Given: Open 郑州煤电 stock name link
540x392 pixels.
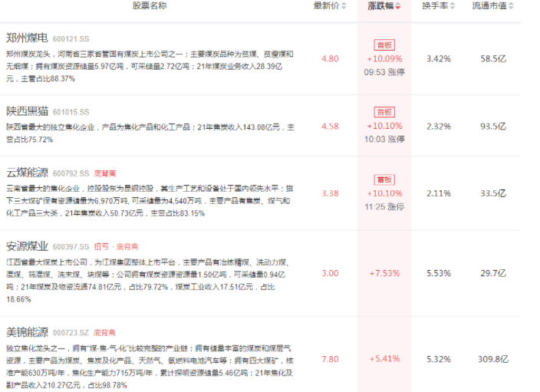Looking at the screenshot, I should tap(27, 38).
